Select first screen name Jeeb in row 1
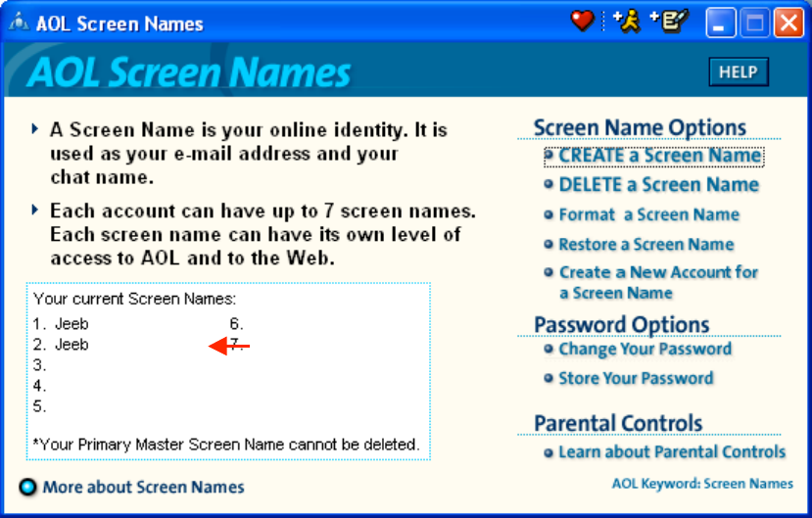 (x=72, y=324)
